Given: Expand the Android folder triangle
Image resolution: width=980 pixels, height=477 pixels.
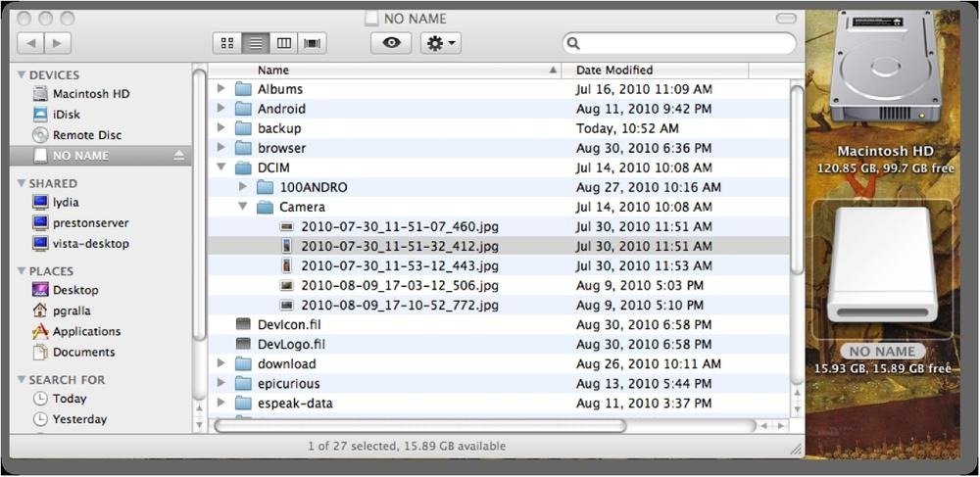Looking at the screenshot, I should point(220,108).
